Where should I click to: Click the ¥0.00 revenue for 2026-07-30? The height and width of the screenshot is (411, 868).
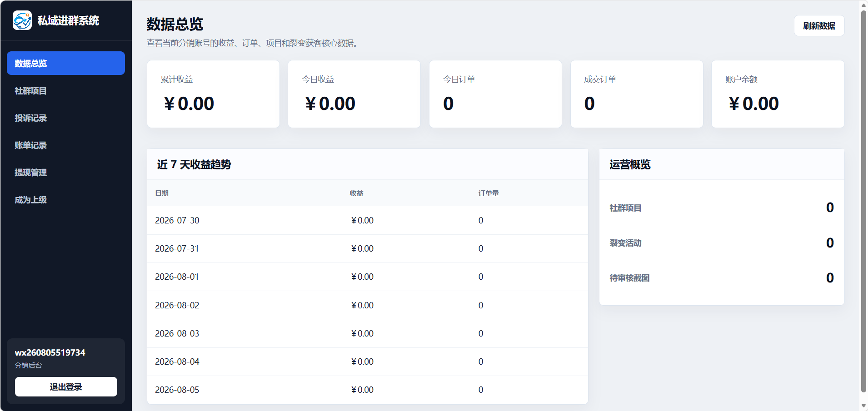[x=362, y=220]
